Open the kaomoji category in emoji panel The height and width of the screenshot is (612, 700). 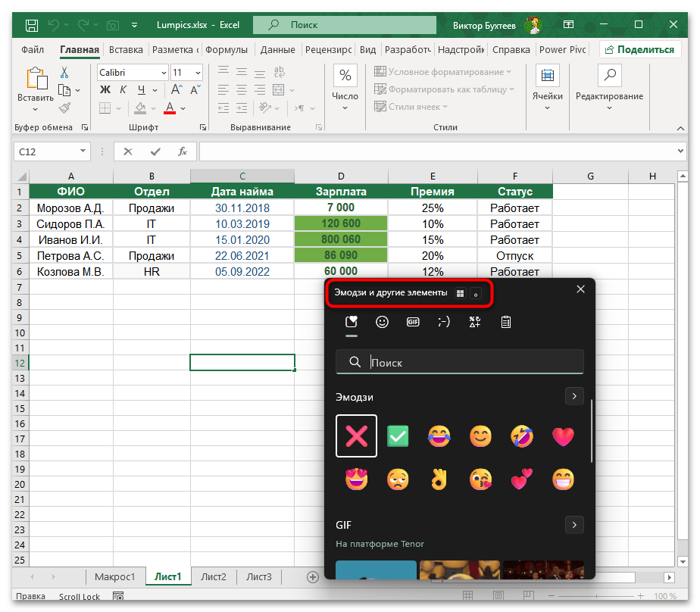pyautogui.click(x=444, y=322)
